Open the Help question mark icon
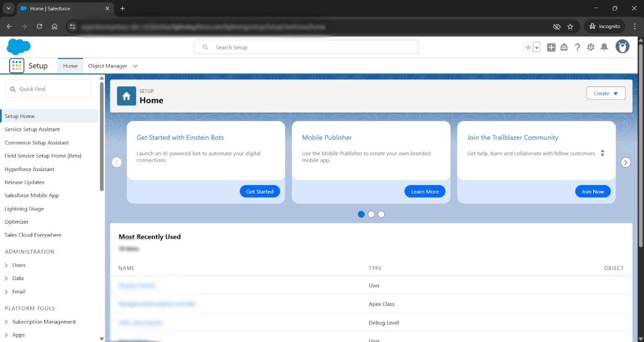 577,47
